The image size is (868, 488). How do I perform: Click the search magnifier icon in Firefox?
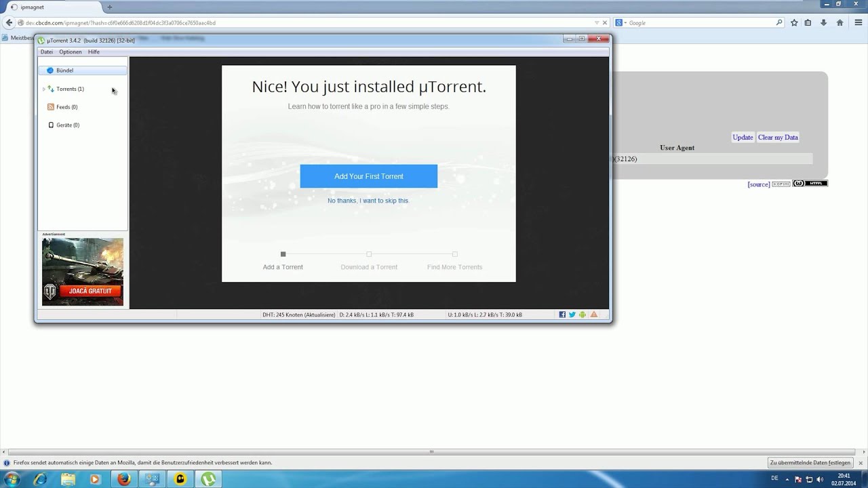(779, 23)
